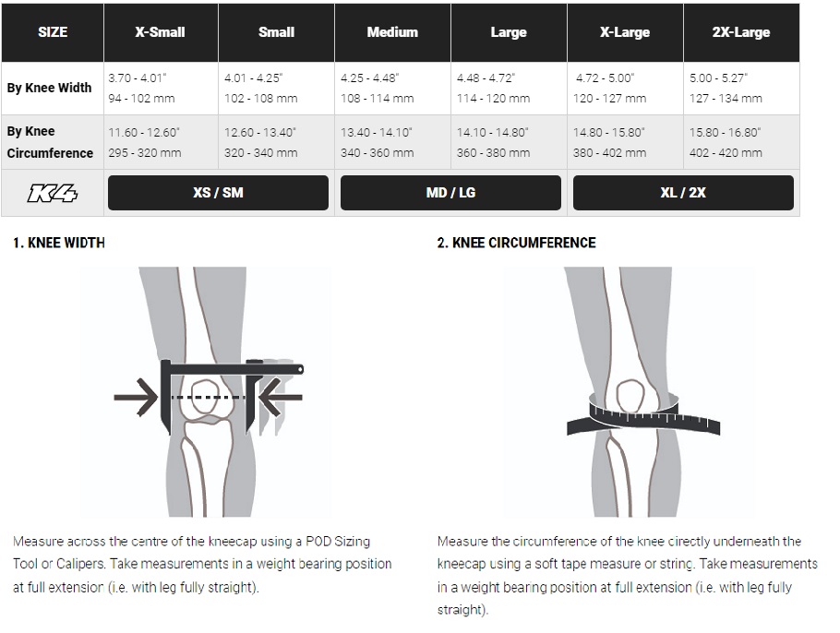Click the 2. KNEE CIRCUMFERENCE heading
This screenshot has height=633, width=840.
tap(516, 243)
